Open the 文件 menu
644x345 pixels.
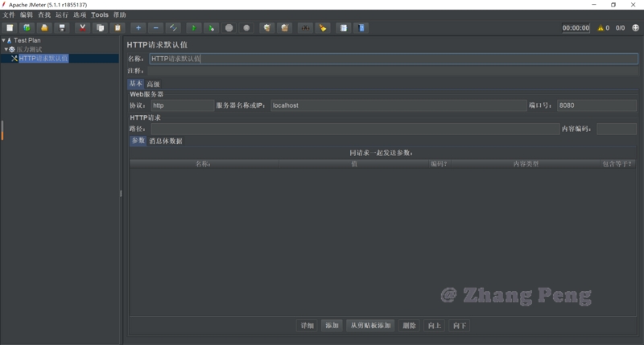tap(9, 15)
